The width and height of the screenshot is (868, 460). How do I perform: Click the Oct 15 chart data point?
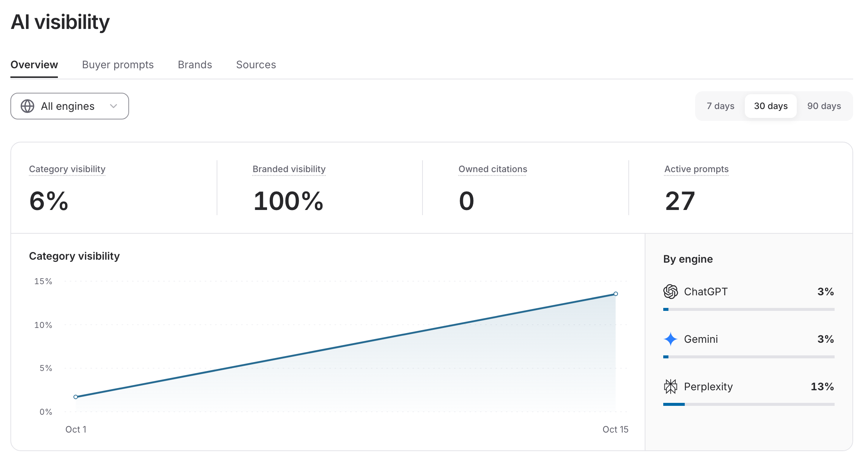(616, 294)
